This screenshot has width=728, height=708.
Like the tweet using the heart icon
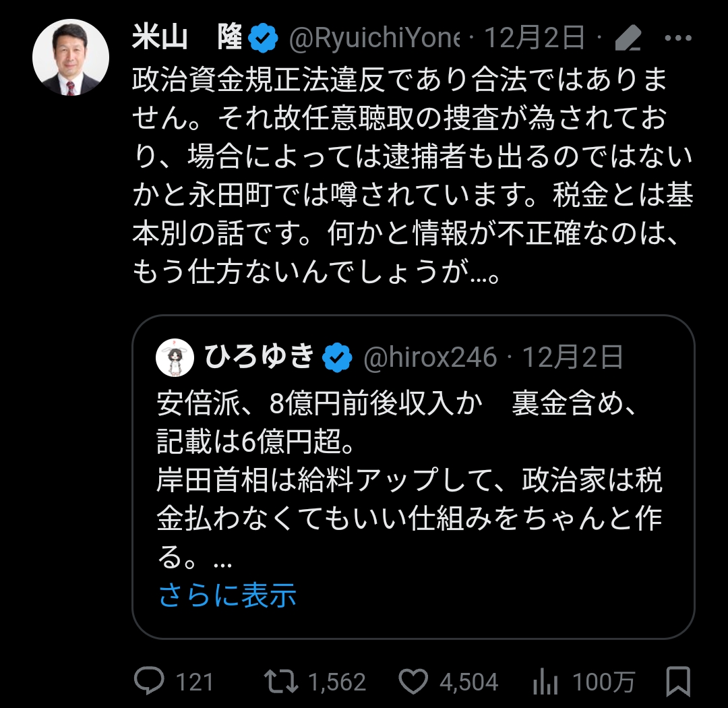point(413,682)
